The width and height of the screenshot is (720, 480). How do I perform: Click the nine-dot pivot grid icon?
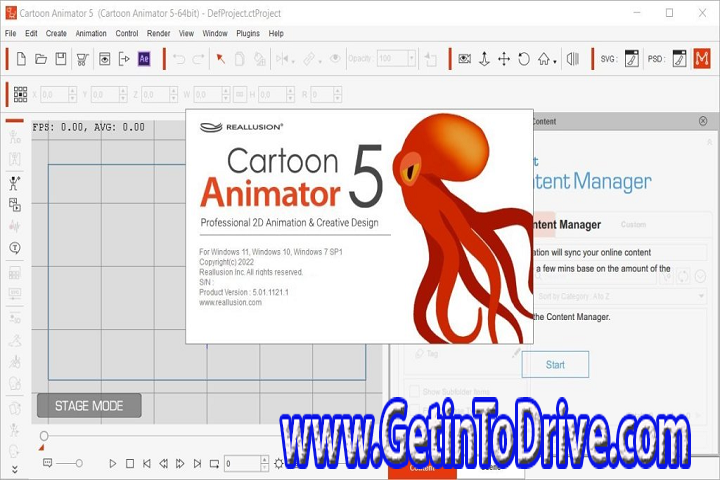[x=20, y=94]
